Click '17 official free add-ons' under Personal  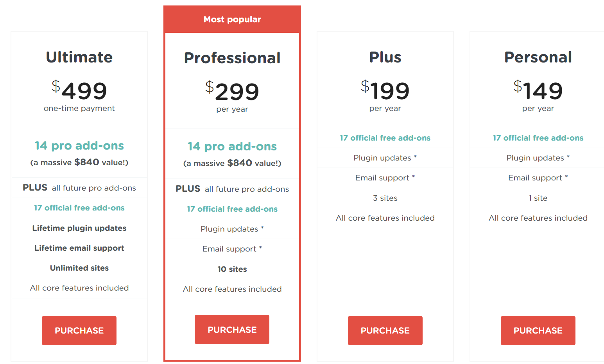(538, 138)
